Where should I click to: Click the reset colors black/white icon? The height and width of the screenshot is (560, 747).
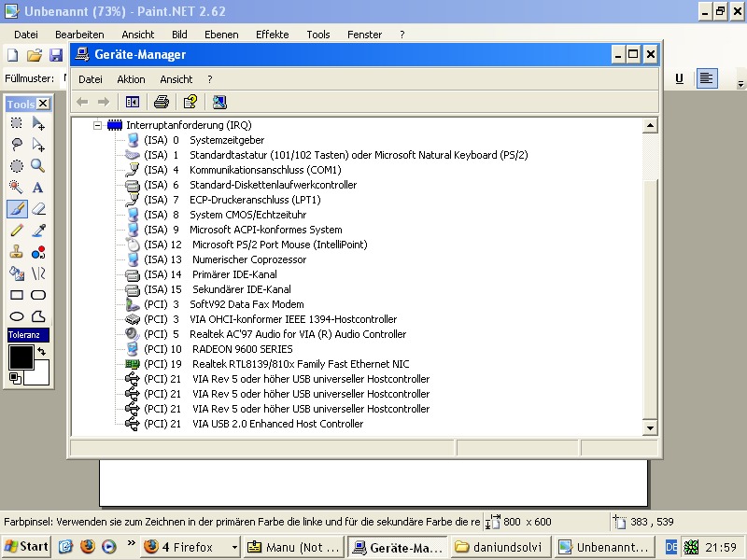pyautogui.click(x=15, y=378)
